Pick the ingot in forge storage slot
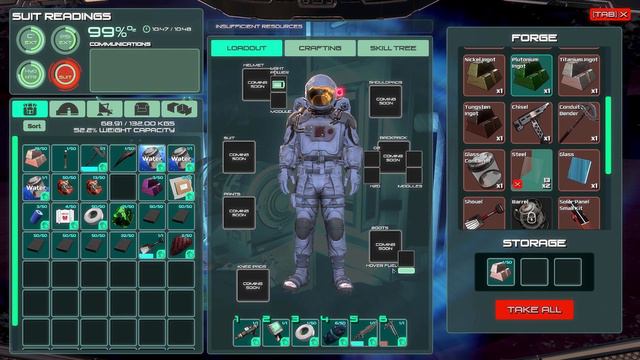This screenshot has width=640, height=360. pyautogui.click(x=501, y=272)
